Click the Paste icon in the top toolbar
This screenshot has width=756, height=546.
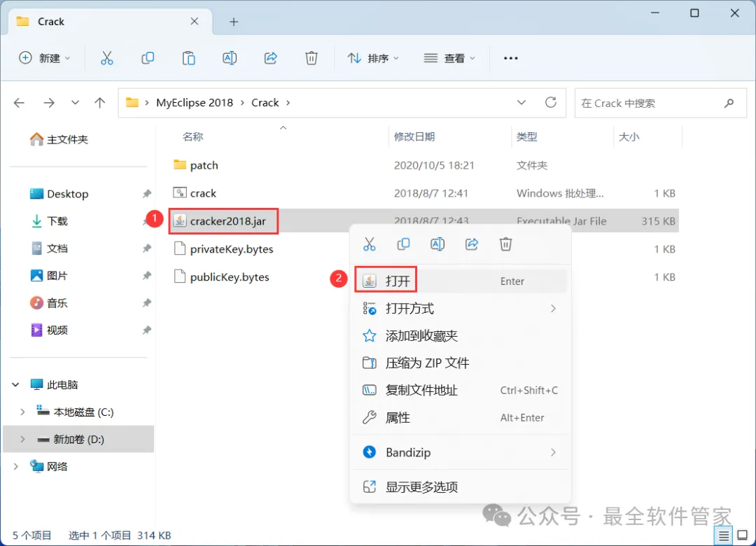188,58
